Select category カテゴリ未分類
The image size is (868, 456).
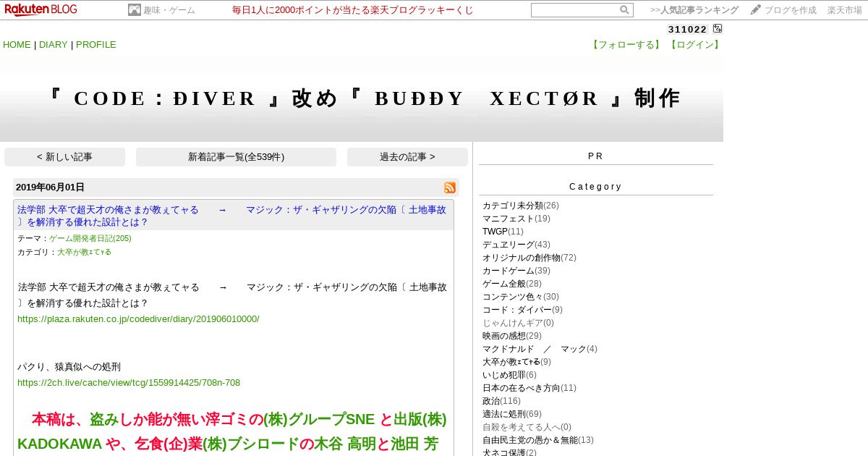point(513,206)
